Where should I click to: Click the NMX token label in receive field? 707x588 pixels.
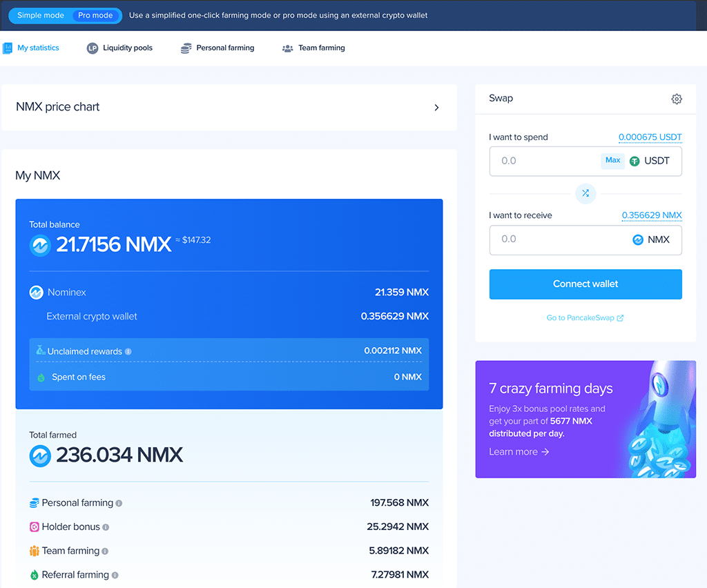click(658, 239)
